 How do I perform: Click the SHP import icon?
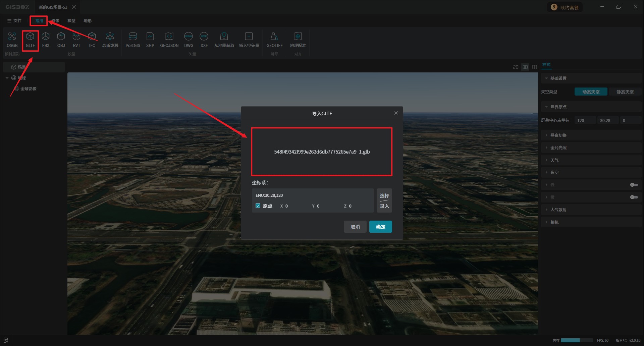pos(150,40)
